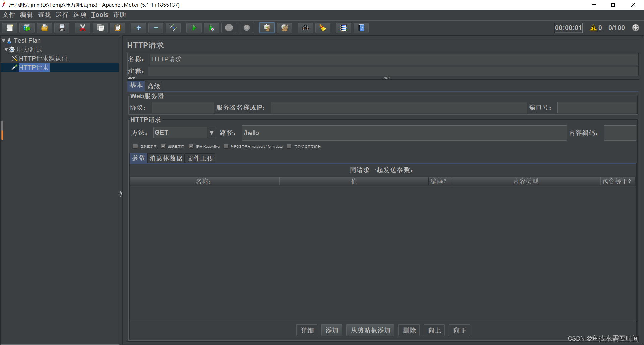The image size is (644, 345).
Task: Click the 端口号 port field
Action: coord(597,108)
